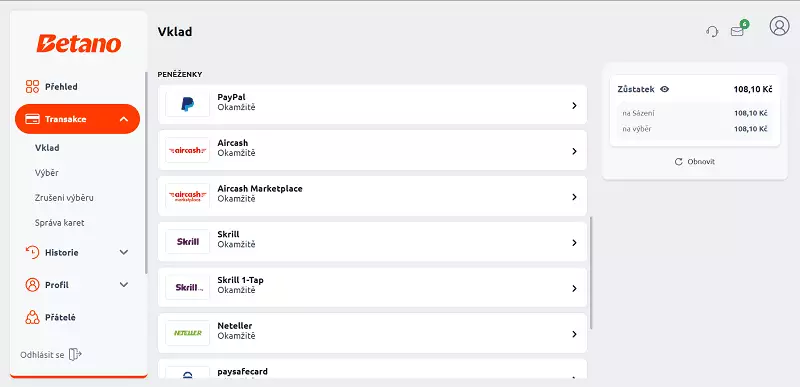Click the Neteller logo icon
The height and width of the screenshot is (387, 800).
click(188, 333)
